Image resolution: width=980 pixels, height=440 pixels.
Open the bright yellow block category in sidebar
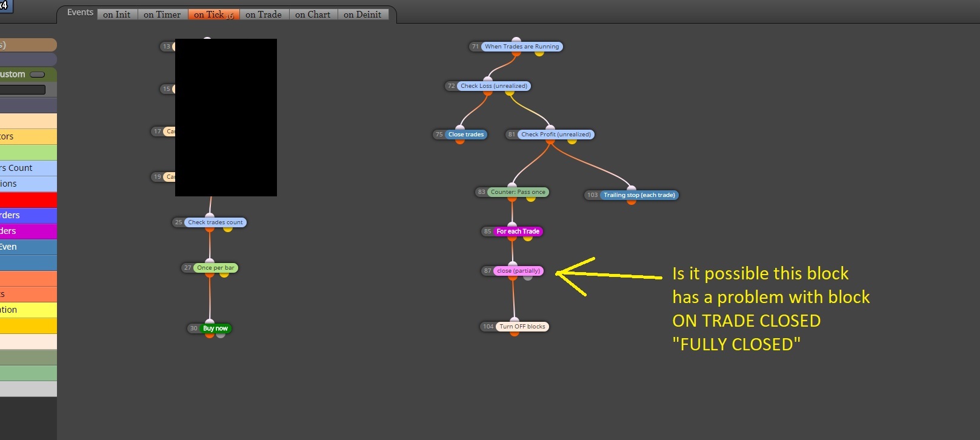tap(28, 310)
